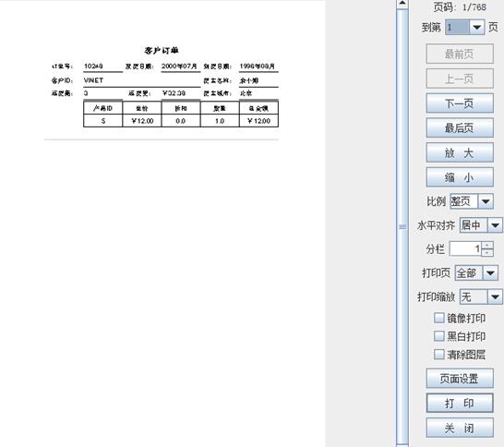
Task: Decrease 分栏 column count with down arrow
Action: pyautogui.click(x=487, y=253)
